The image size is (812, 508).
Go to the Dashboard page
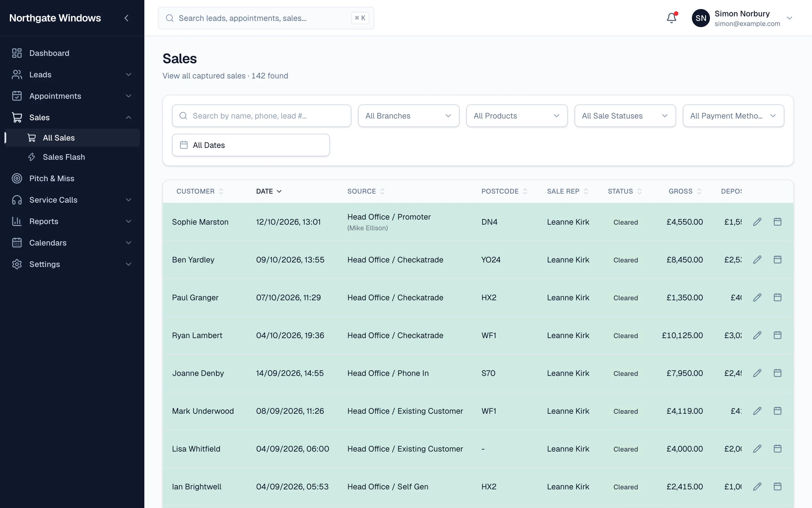tap(72, 53)
